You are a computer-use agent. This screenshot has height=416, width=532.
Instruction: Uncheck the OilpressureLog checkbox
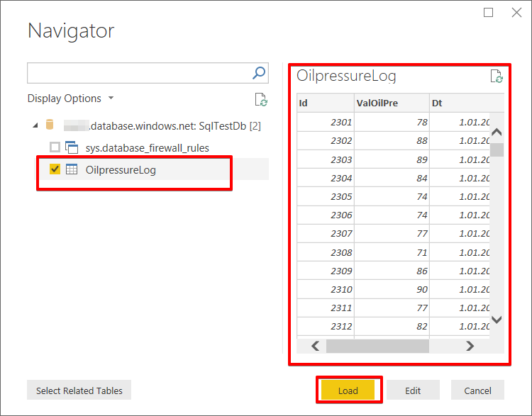point(55,169)
